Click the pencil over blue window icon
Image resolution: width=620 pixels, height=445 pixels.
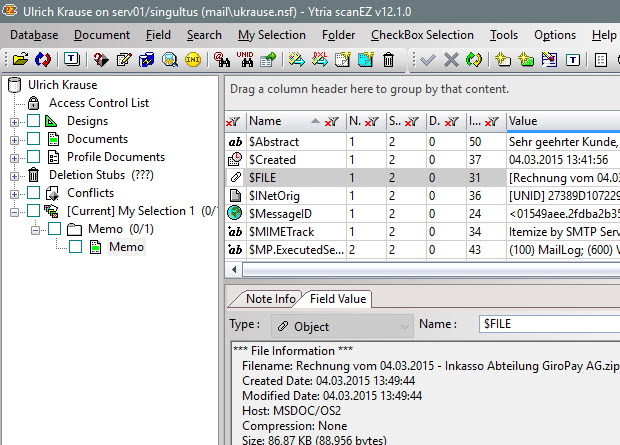coord(549,60)
